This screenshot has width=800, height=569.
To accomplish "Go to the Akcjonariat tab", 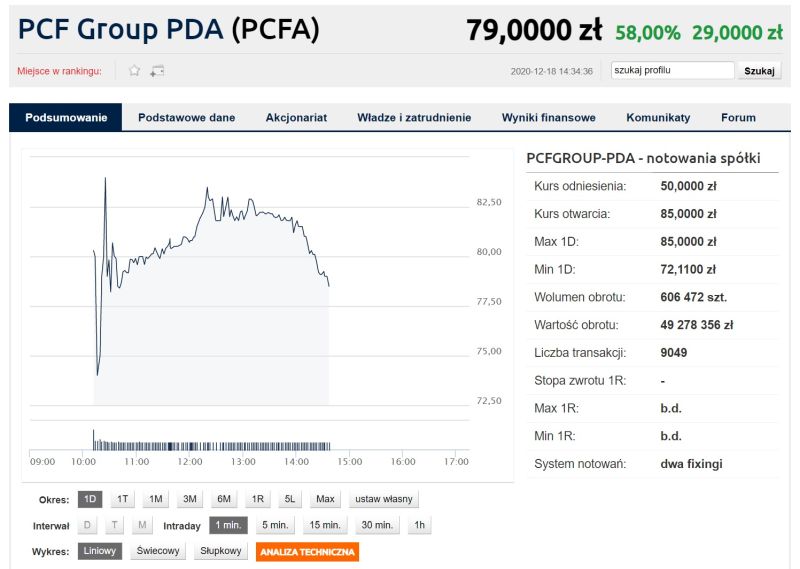I will tap(296, 117).
